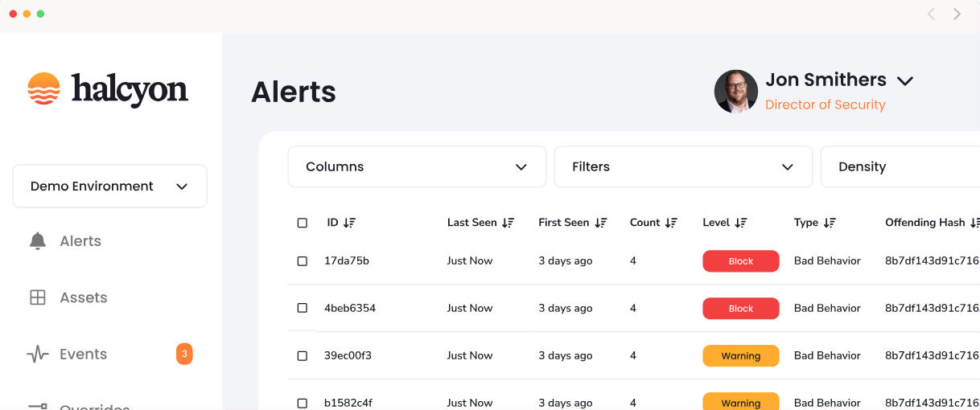Go to the Events menu item
This screenshot has height=410, width=980.
coord(83,355)
